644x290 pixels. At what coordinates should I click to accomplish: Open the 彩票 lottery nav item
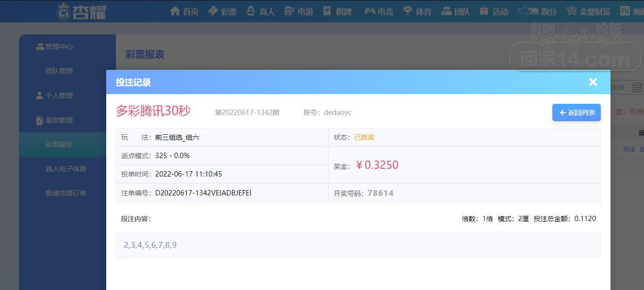pos(223,11)
